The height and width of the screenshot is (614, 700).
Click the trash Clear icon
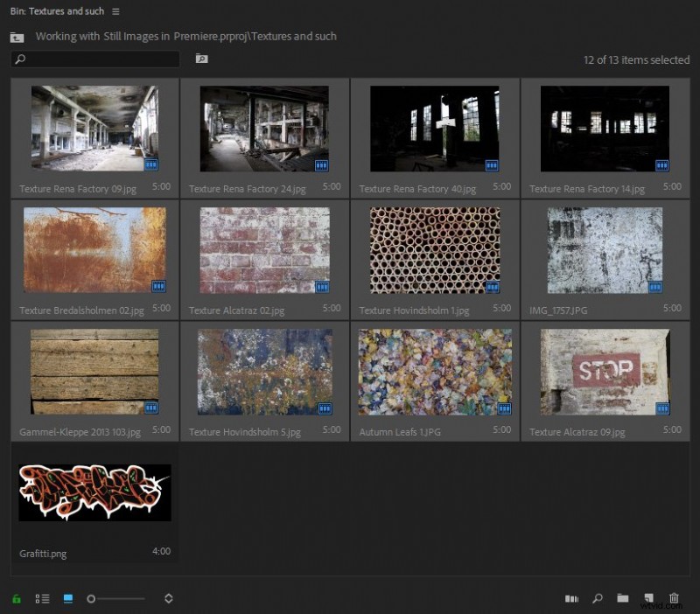674,599
